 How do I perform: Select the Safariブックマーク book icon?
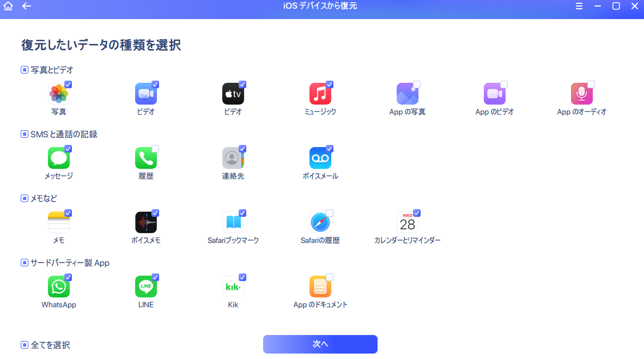click(233, 222)
